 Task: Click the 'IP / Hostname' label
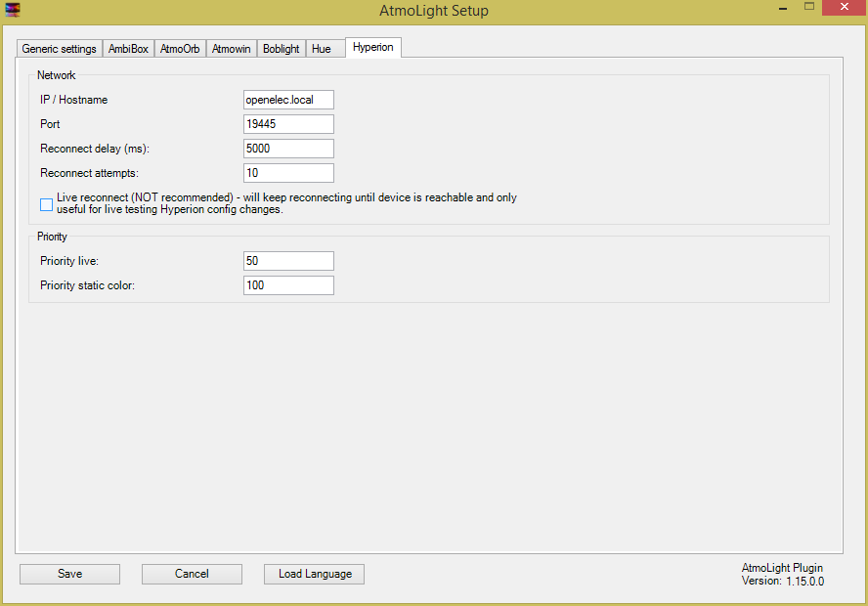click(x=73, y=100)
